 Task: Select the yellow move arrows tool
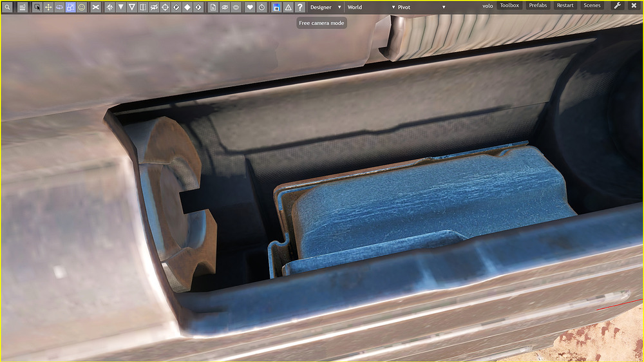pyautogui.click(x=48, y=7)
